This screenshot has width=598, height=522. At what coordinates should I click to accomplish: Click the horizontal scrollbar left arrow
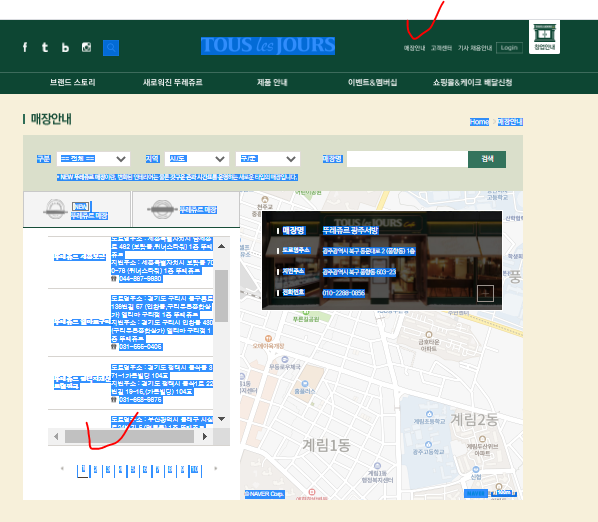(x=56, y=436)
